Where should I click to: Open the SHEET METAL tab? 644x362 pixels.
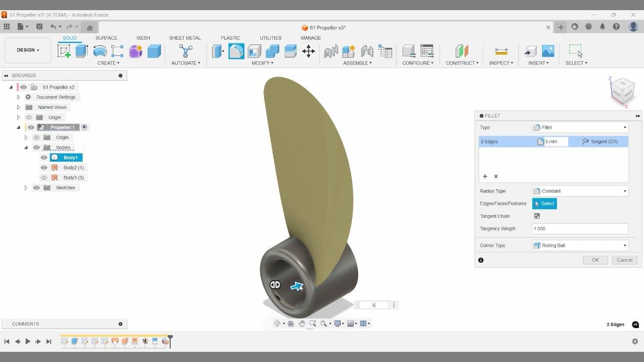click(x=185, y=38)
